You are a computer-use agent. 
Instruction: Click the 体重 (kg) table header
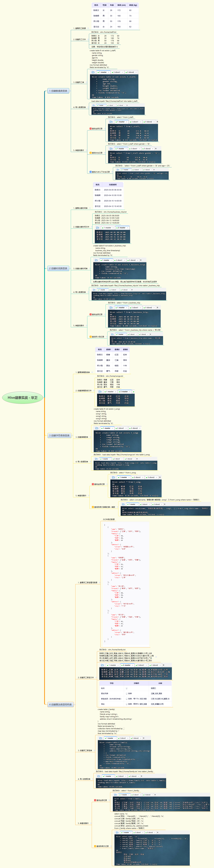(133, 5)
